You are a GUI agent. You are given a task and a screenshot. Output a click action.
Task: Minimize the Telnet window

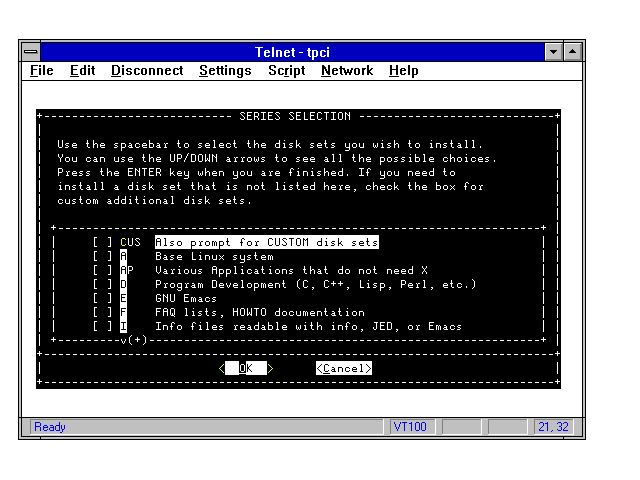(554, 51)
